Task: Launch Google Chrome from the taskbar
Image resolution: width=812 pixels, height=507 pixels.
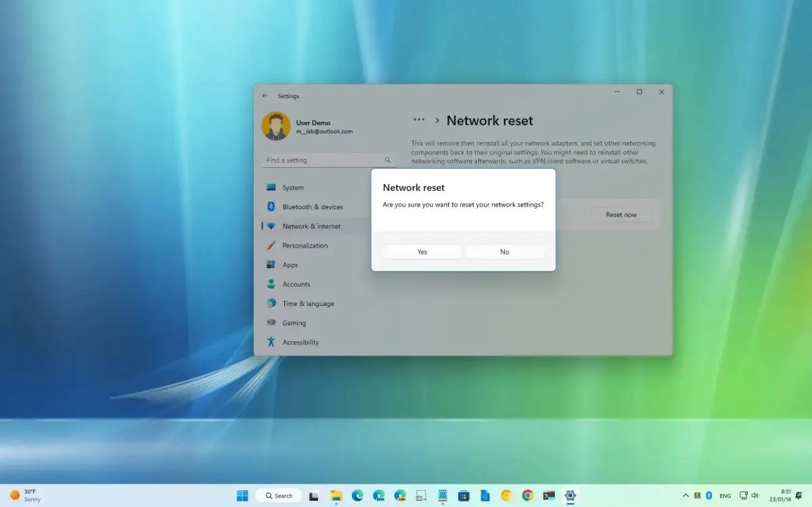Action: tap(528, 496)
